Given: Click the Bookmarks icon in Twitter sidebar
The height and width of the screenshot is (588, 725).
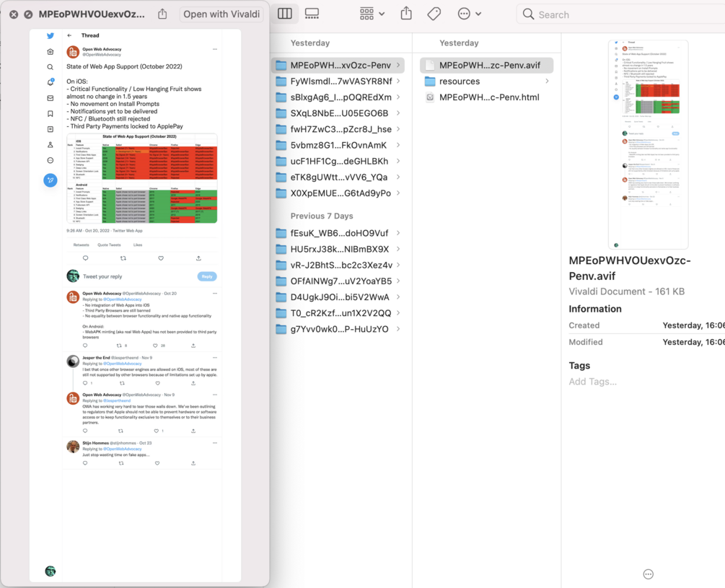Looking at the screenshot, I should coord(50,114).
